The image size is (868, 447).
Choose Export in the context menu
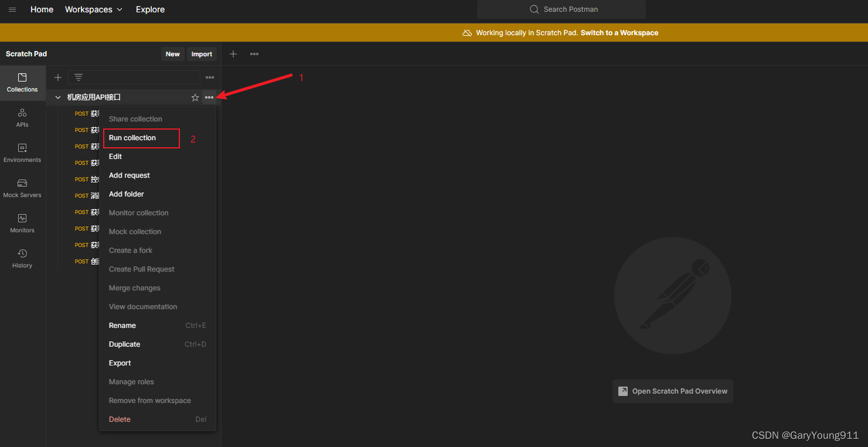pos(158,363)
